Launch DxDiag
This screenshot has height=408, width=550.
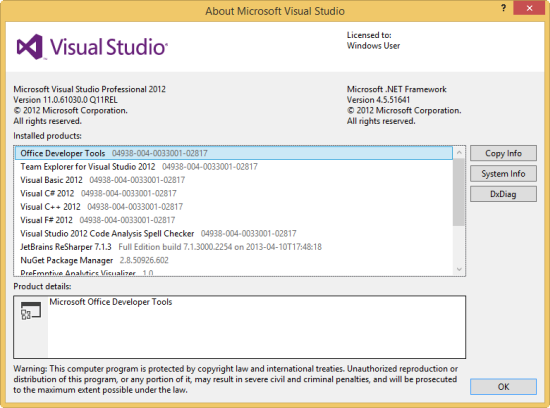point(503,194)
